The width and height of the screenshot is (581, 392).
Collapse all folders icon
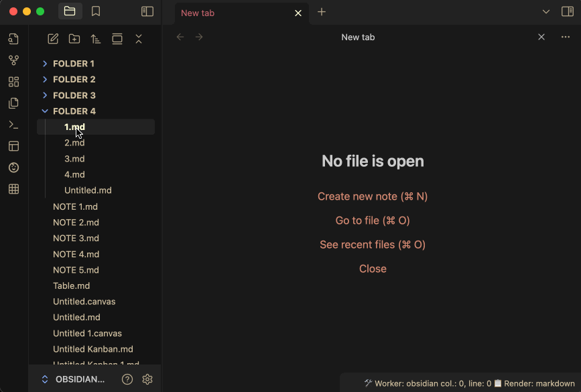click(139, 39)
